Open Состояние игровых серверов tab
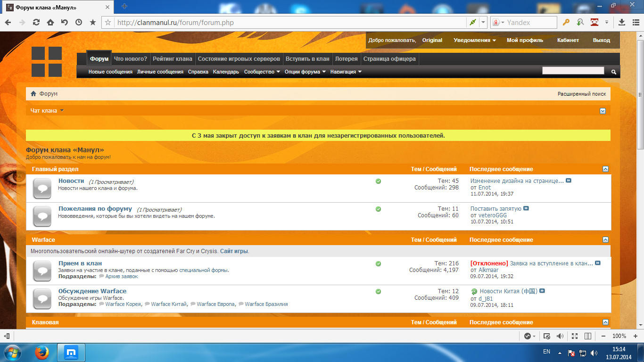 point(239,59)
